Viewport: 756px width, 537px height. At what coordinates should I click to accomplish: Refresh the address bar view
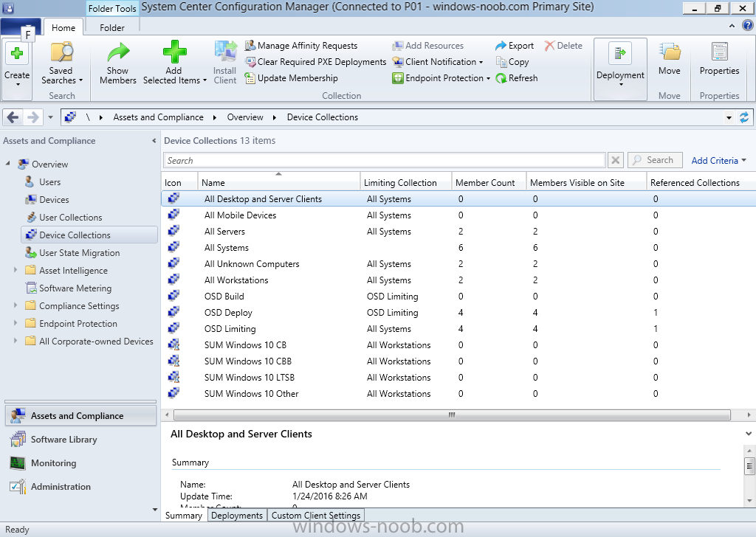[x=744, y=117]
